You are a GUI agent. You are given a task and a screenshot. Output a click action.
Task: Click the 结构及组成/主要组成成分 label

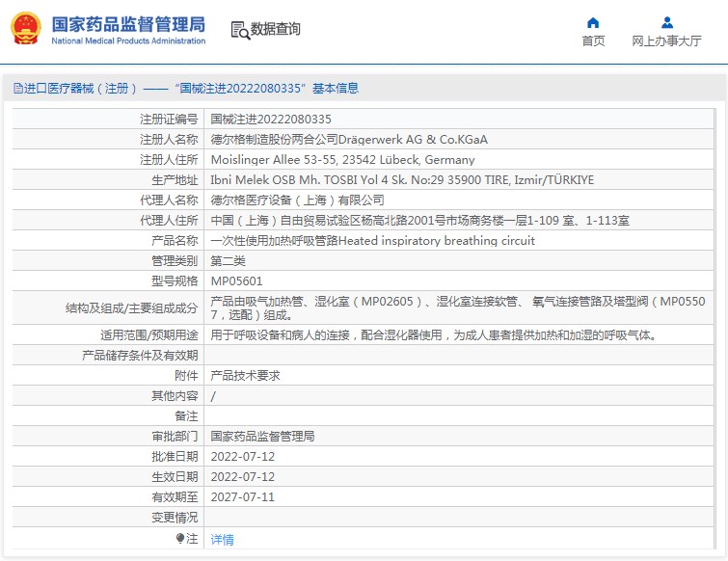(132, 308)
